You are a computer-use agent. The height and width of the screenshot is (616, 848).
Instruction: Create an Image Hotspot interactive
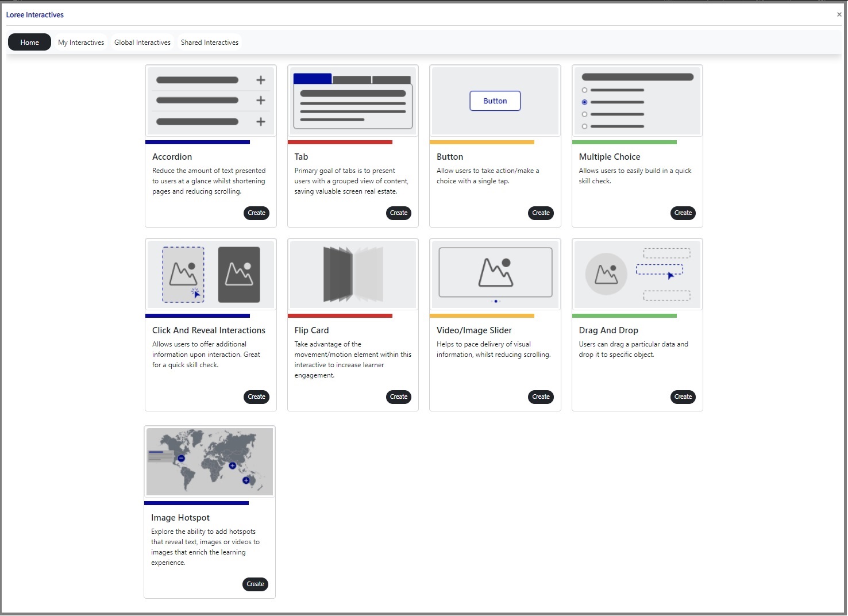click(x=255, y=584)
